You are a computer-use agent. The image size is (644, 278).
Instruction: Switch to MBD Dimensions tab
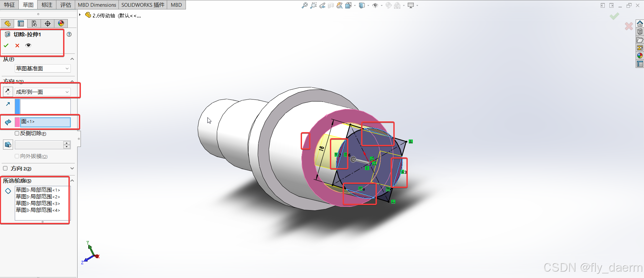[97, 5]
